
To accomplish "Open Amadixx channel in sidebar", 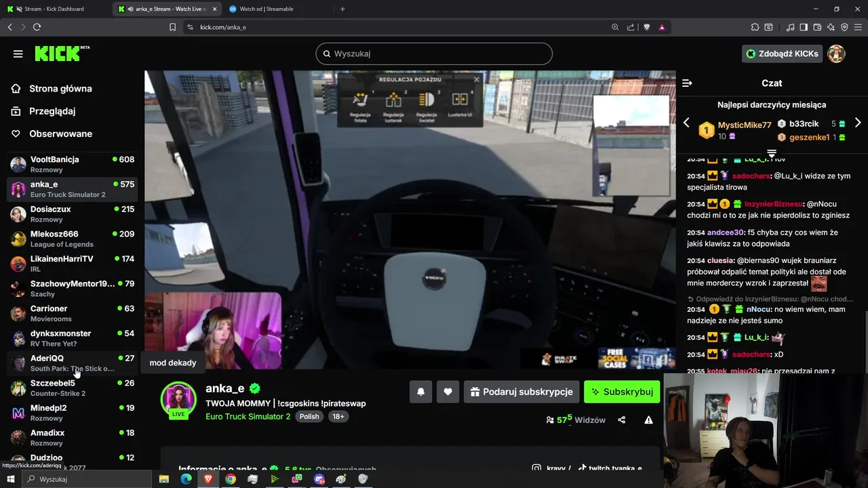I will 72,438.
